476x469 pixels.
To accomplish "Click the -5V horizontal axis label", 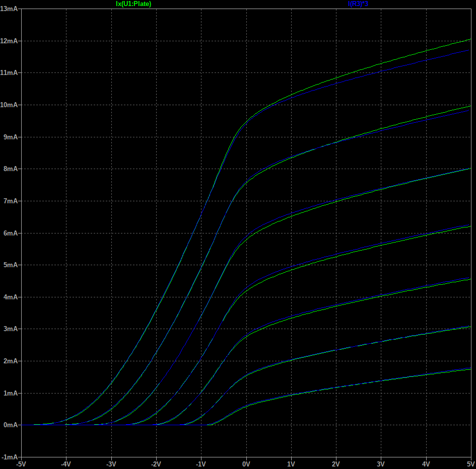I will pyautogui.click(x=21, y=464).
